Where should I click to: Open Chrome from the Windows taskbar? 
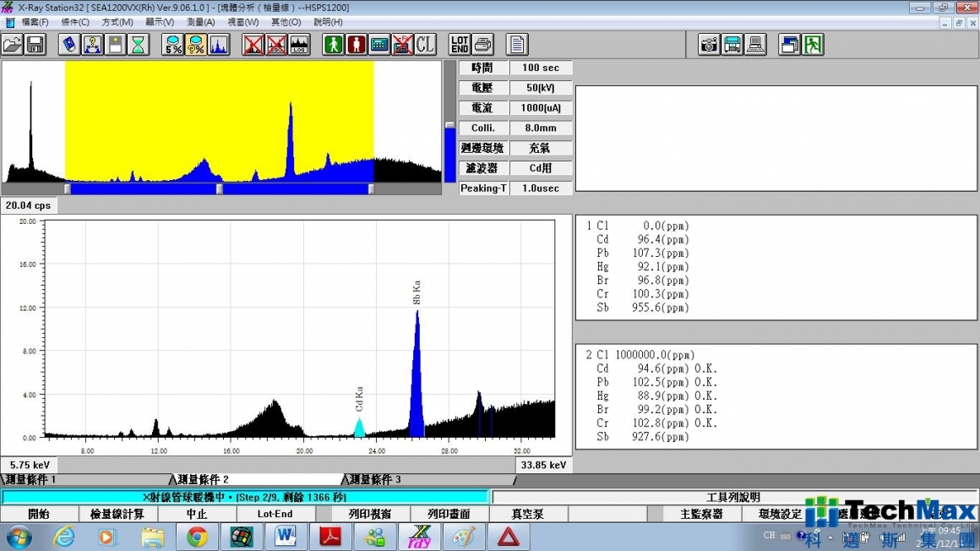point(197,537)
